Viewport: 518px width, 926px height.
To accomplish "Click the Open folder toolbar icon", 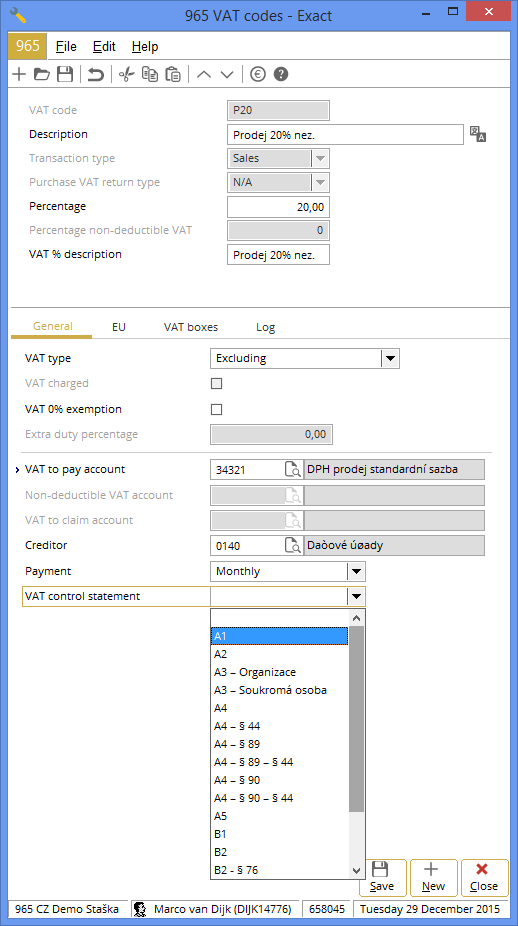I will pyautogui.click(x=42, y=74).
